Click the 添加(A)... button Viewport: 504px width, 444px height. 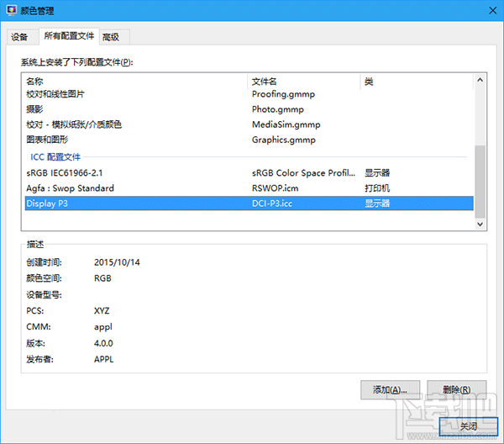point(391,390)
